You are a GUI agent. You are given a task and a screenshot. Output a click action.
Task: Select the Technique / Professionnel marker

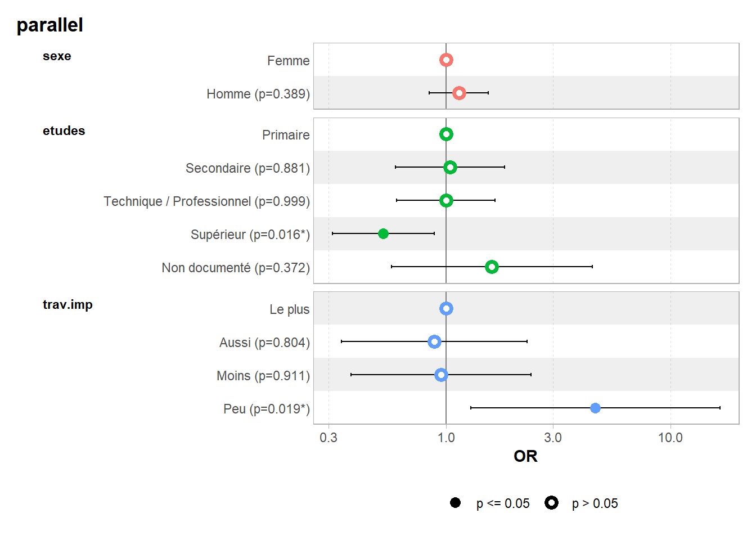click(446, 200)
